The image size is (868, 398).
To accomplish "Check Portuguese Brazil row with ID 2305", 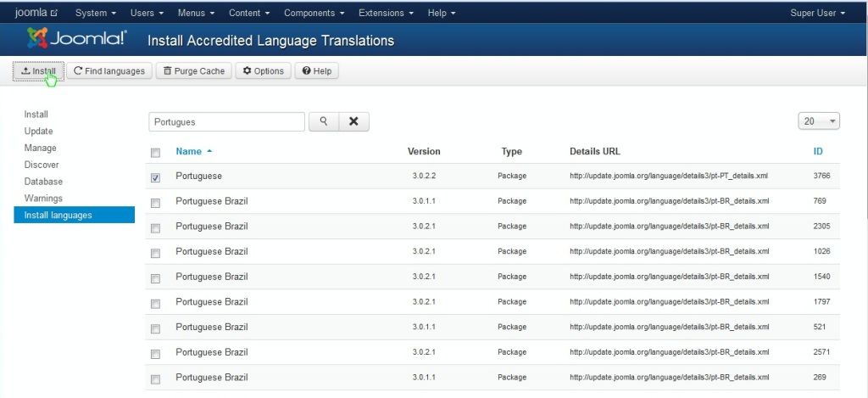I will [156, 227].
